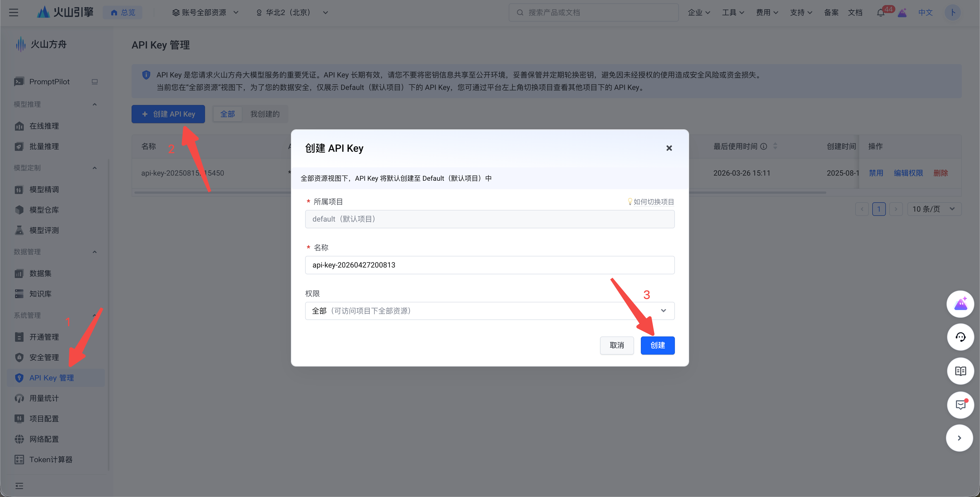Click the user avatar in top bar
The width and height of the screenshot is (980, 497).
952,12
